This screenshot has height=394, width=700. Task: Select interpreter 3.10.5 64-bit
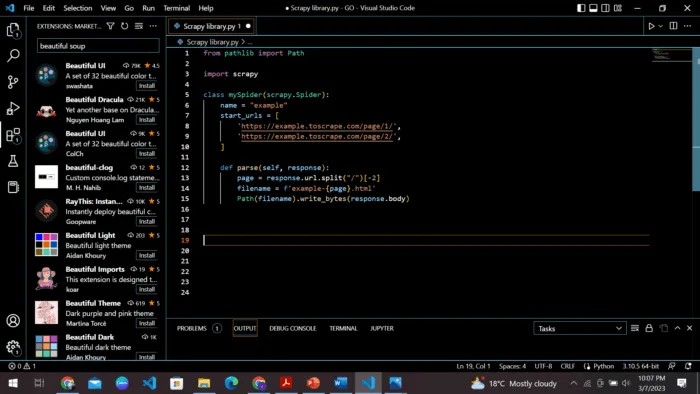click(x=641, y=366)
